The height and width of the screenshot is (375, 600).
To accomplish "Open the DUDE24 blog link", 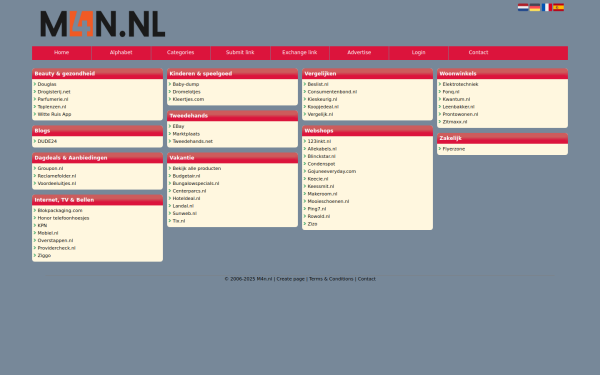I will 47,141.
